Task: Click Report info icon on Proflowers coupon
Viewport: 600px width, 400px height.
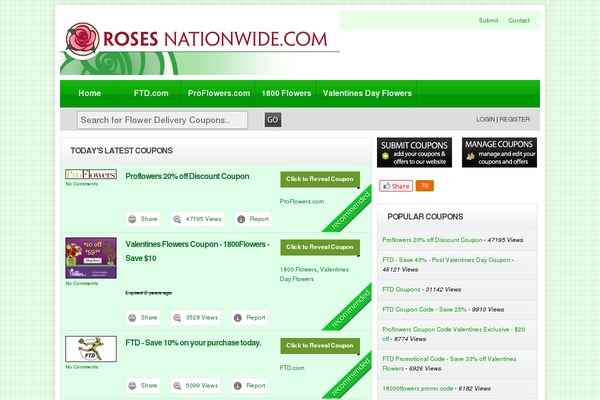Action: [x=241, y=219]
